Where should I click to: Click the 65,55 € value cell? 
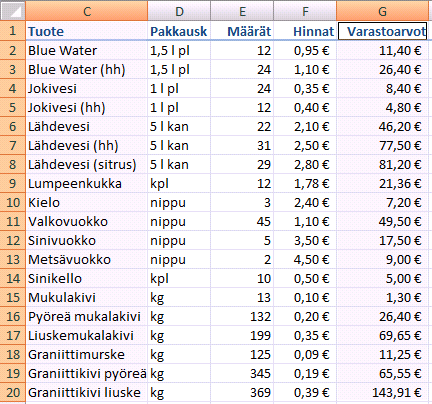pos(382,373)
